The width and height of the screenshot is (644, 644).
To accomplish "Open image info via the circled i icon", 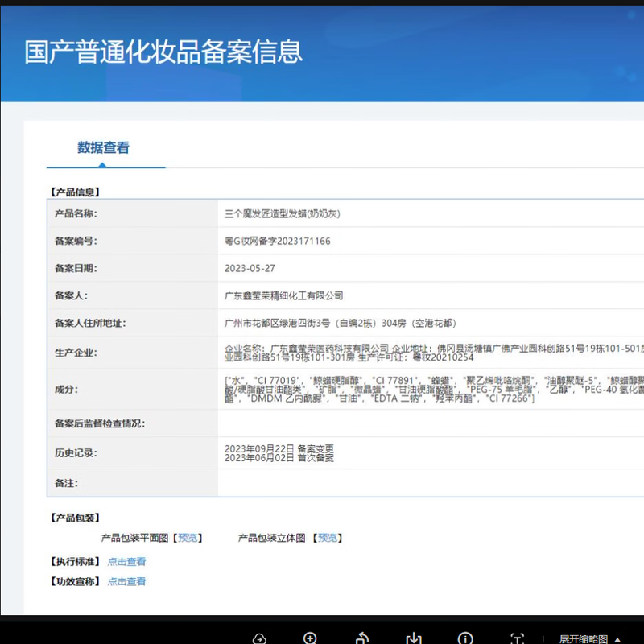I will click(x=465, y=638).
